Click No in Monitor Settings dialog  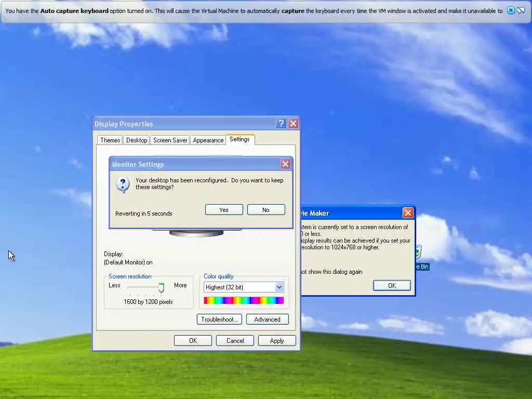click(x=266, y=210)
